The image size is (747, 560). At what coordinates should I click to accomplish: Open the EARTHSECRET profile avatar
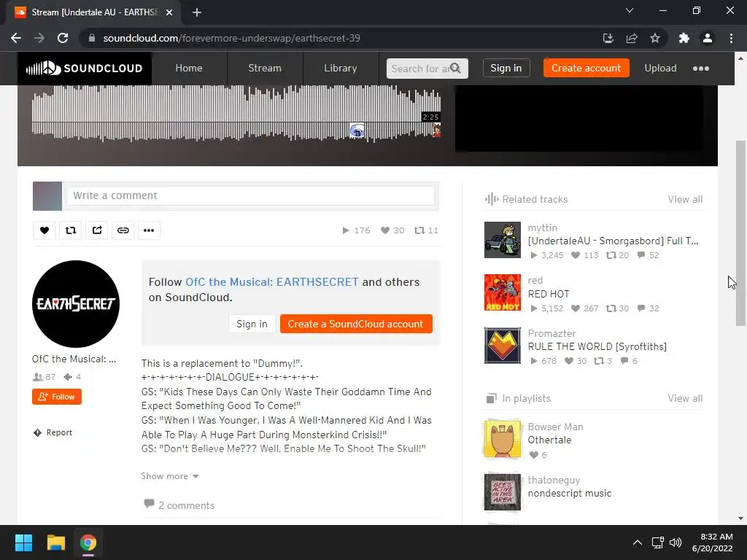point(76,304)
